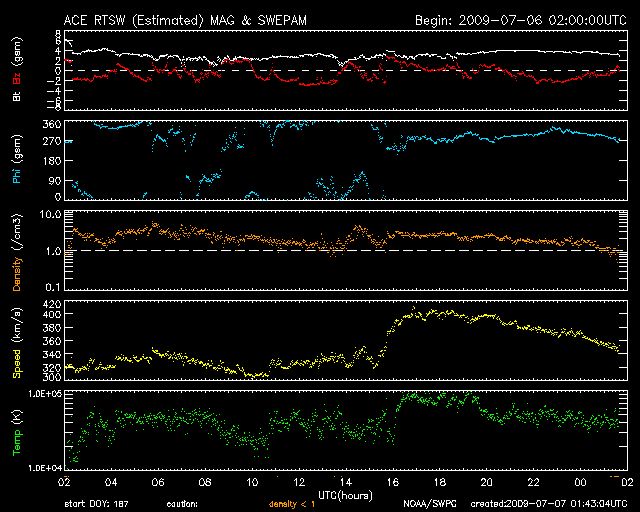Click the '180' tick on the Phi axis
This screenshot has width=640, height=512.
(x=52, y=161)
